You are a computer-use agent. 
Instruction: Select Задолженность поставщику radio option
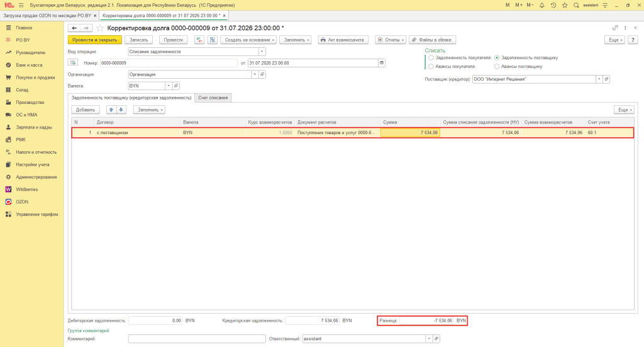(497, 58)
